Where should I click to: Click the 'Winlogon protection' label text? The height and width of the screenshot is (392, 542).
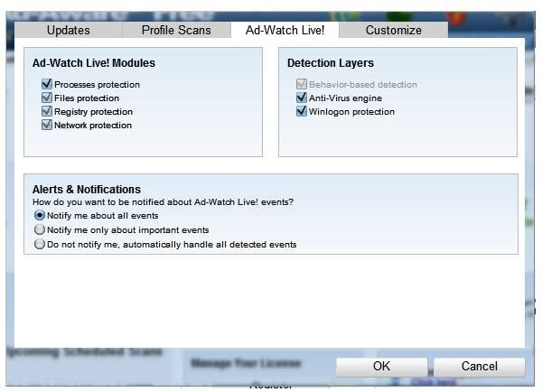(351, 112)
